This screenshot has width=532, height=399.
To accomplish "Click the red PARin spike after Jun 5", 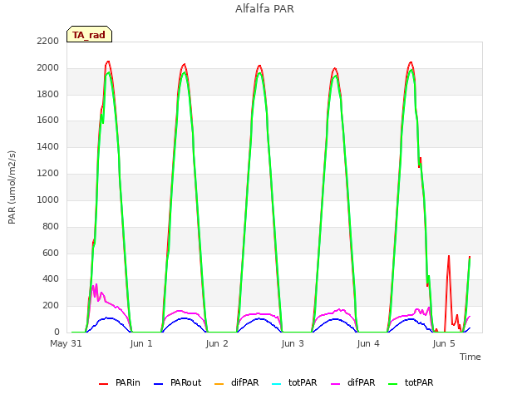I will coord(449,257).
